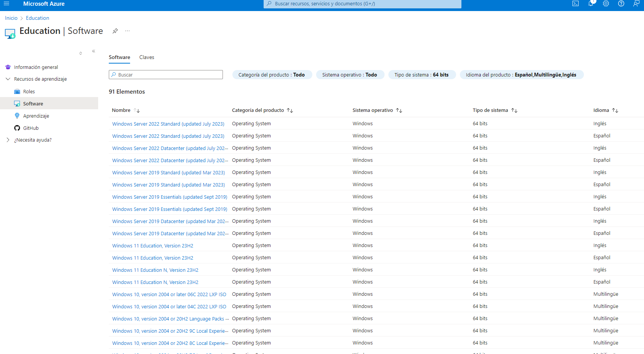Open Windows 11 Education N Español entry
This screenshot has height=354, width=644.
pos(155,282)
